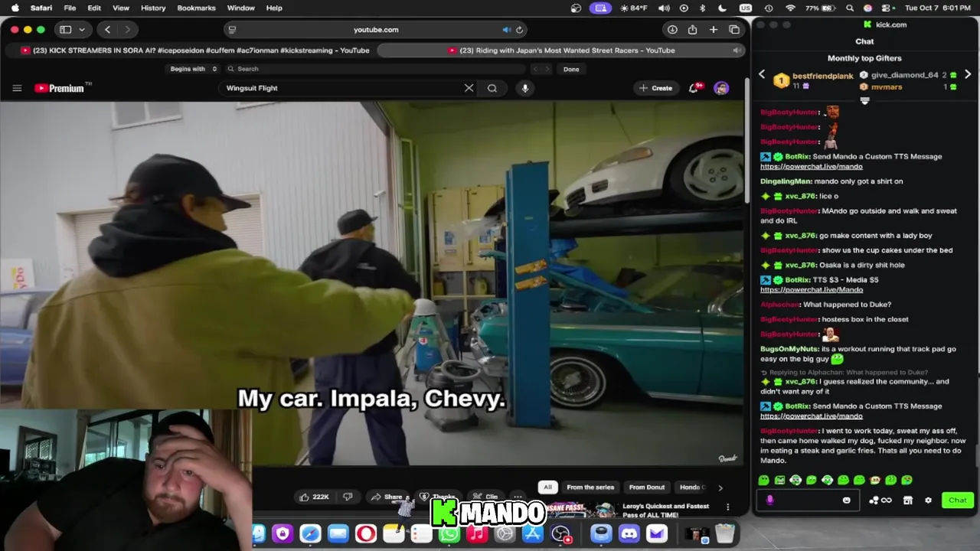Open YouTube notifications bell
Screen dimensions: 980x551
694,88
